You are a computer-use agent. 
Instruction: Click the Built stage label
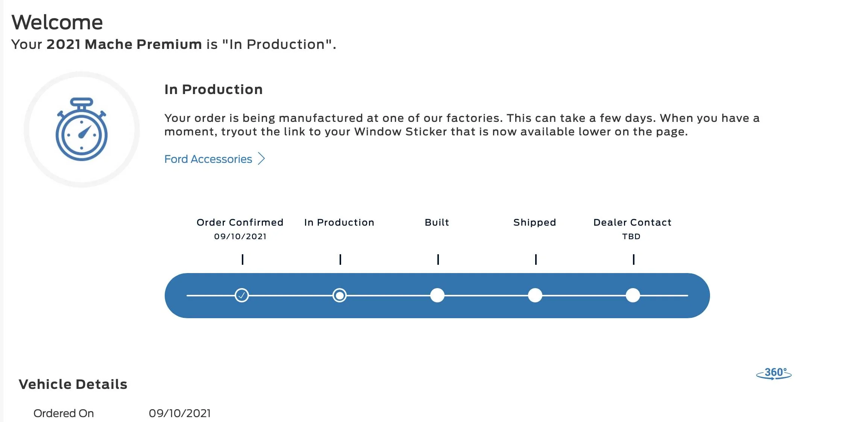click(437, 222)
